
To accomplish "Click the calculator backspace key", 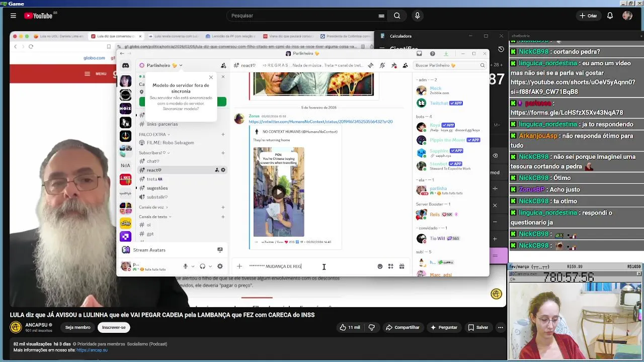I will click(x=495, y=156).
